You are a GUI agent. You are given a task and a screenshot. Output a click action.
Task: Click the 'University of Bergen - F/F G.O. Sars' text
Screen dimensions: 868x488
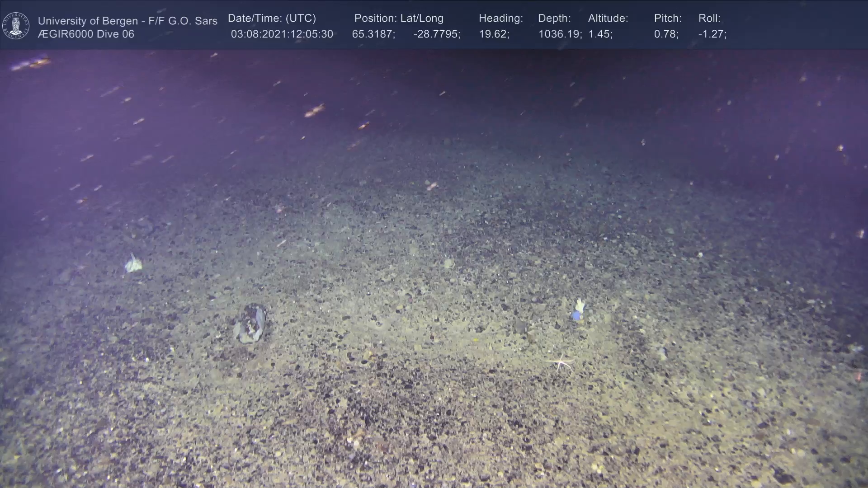coord(127,21)
